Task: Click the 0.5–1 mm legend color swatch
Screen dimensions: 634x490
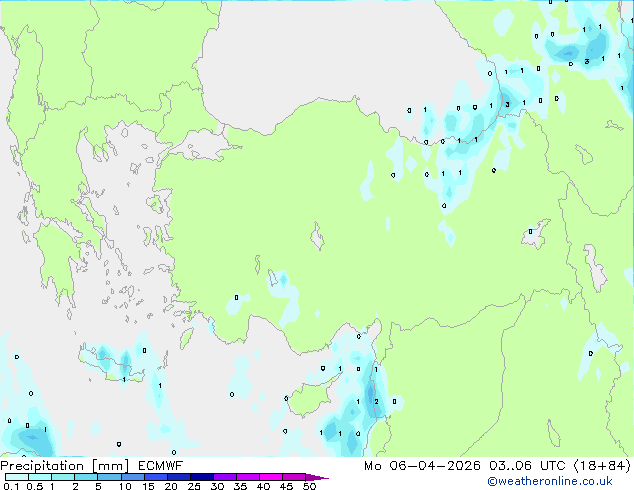Action: (40, 477)
